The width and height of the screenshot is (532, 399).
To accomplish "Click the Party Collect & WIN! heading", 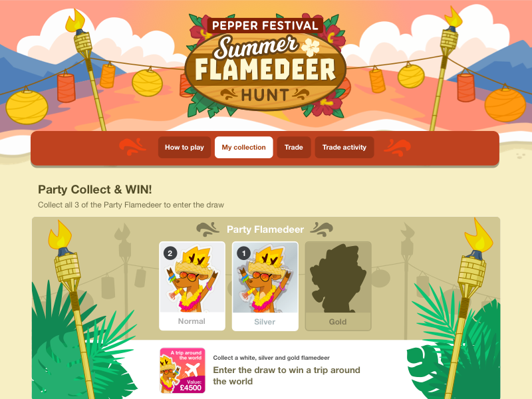I will coord(94,190).
